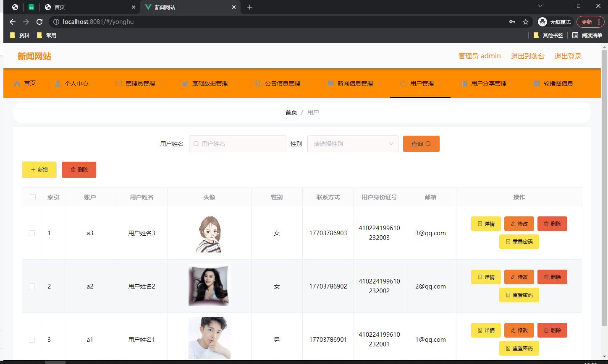This screenshot has width=608, height=364.
Task: Click the chat icon beside 新闻信息管理
Action: [x=330, y=83]
